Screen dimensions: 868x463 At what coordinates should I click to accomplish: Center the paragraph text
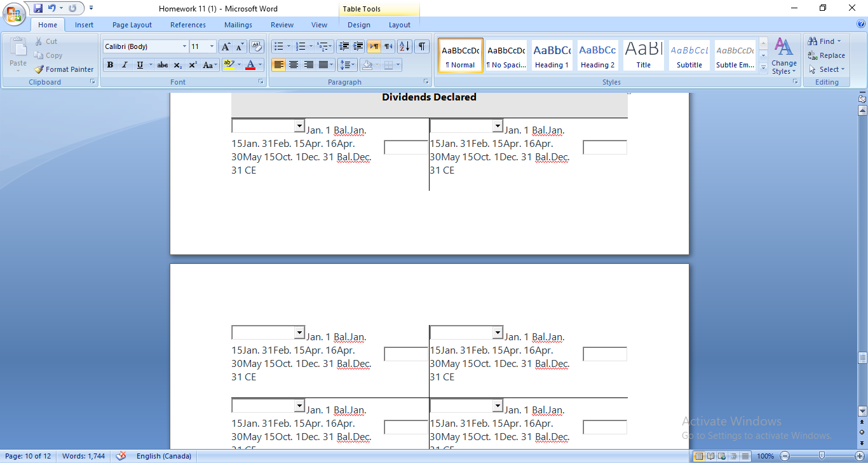294,65
